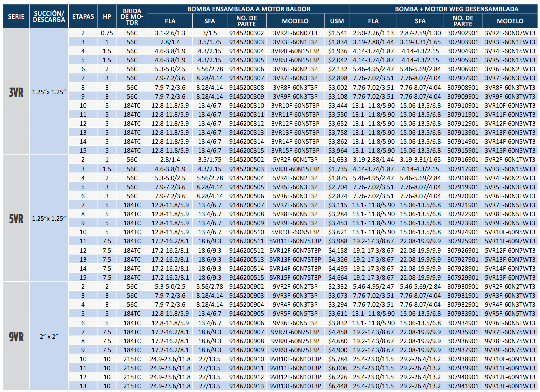The image size is (540, 392).
Task: Click model 5VR6F-60N3T3P
Action: click(295, 196)
